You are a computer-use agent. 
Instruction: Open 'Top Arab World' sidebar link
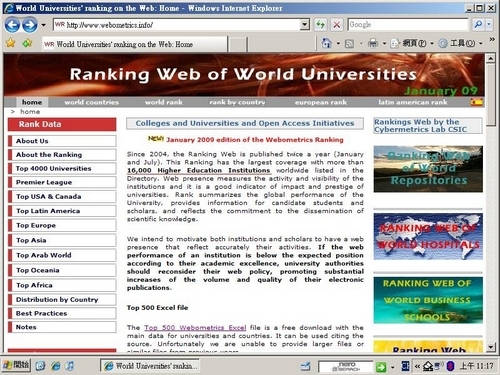tap(62, 255)
